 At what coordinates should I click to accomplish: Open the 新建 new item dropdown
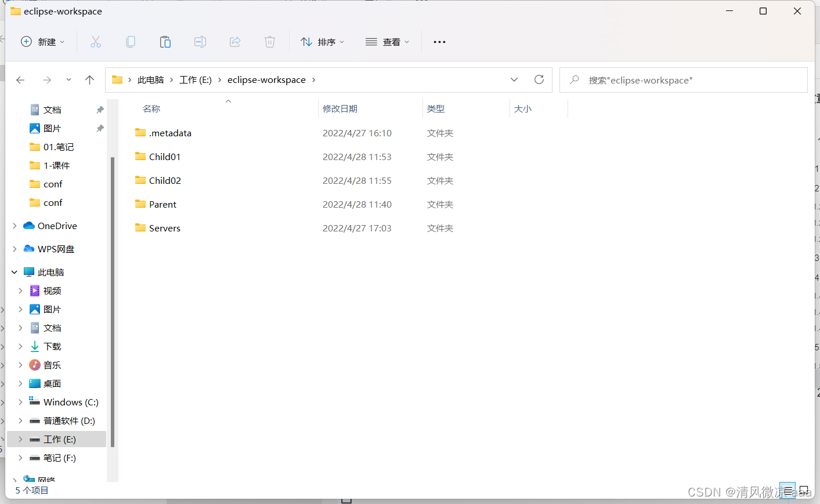pos(42,42)
